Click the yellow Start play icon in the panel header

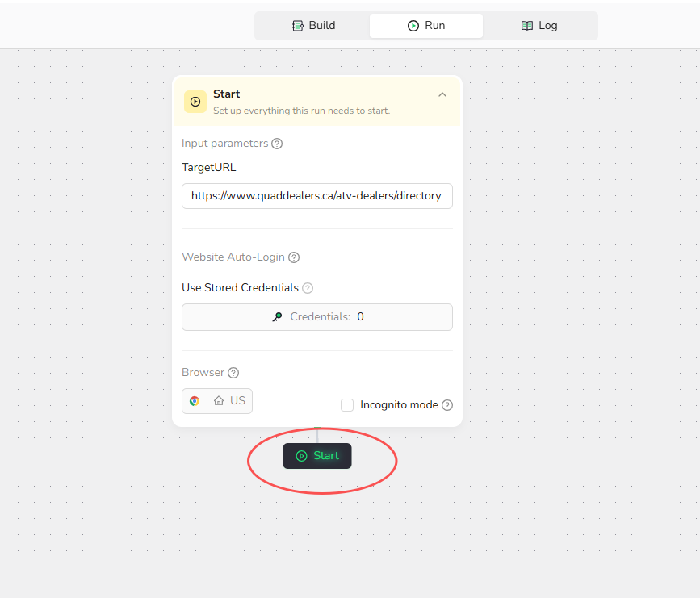click(x=195, y=102)
